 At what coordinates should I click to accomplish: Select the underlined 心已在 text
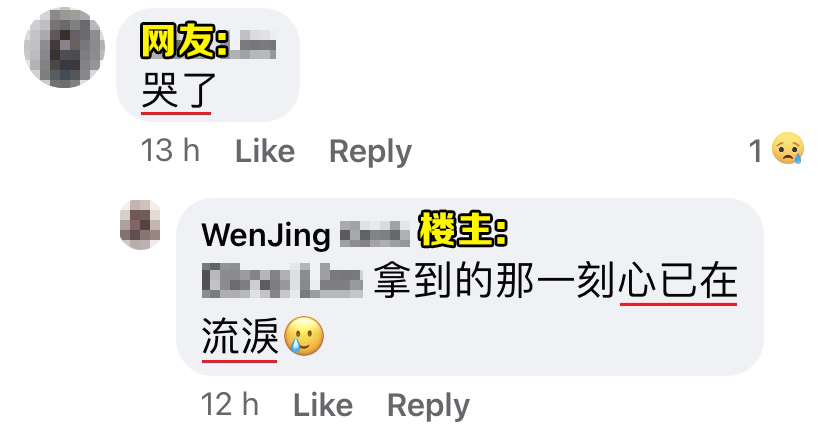point(678,281)
